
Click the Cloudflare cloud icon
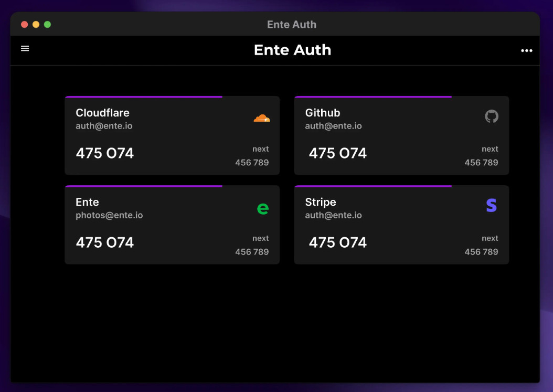(x=261, y=118)
